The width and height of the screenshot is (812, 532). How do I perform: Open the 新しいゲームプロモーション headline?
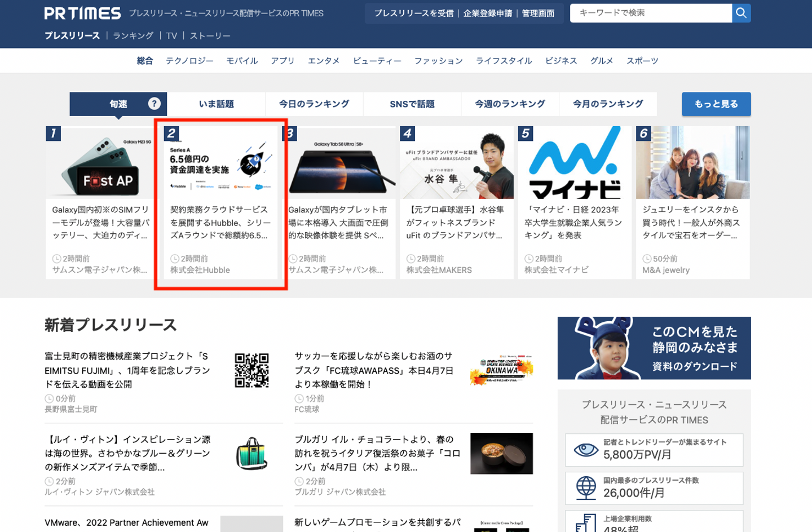(378, 523)
